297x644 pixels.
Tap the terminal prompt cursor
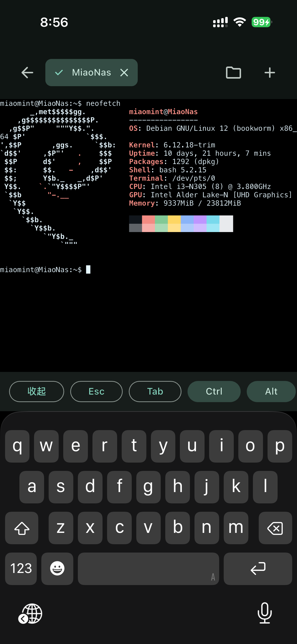tap(88, 270)
